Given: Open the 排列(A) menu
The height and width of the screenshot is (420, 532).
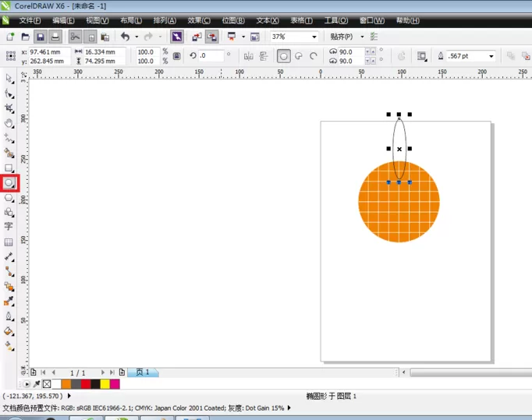Looking at the screenshot, I should click(165, 20).
